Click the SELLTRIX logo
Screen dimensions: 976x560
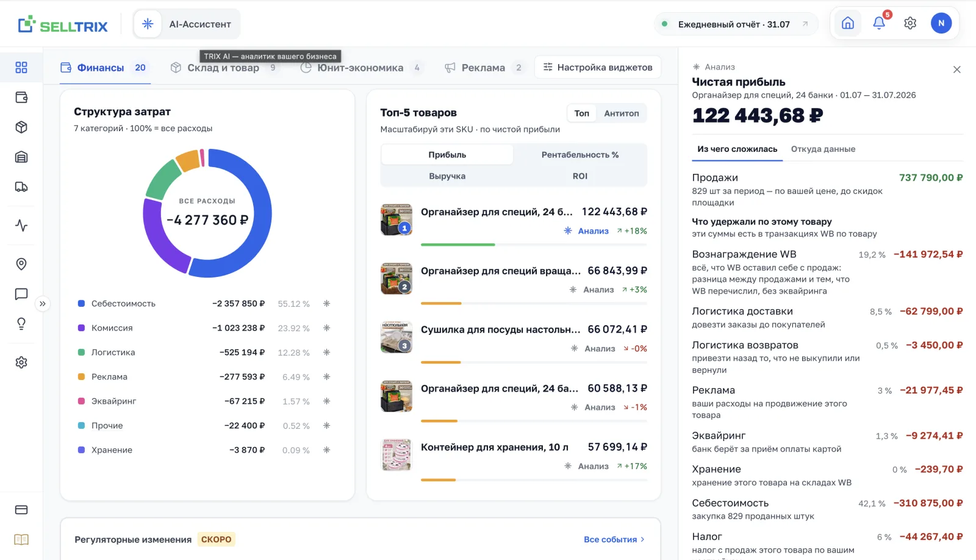(63, 25)
